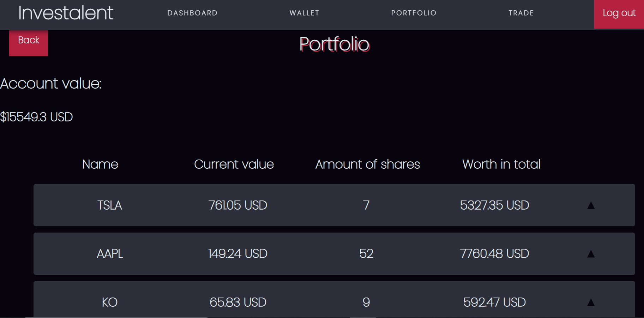Viewport: 644px width, 318px height.
Task: Click the Log out button
Action: click(619, 14)
